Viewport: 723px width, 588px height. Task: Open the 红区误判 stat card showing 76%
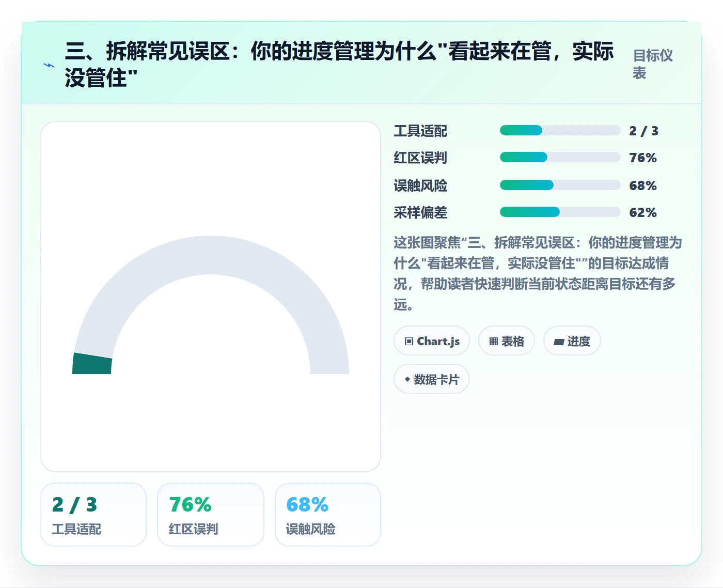pyautogui.click(x=211, y=515)
